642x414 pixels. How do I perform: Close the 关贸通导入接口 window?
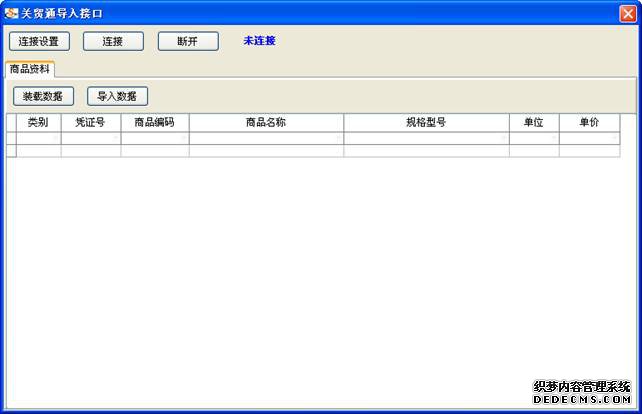coord(627,13)
